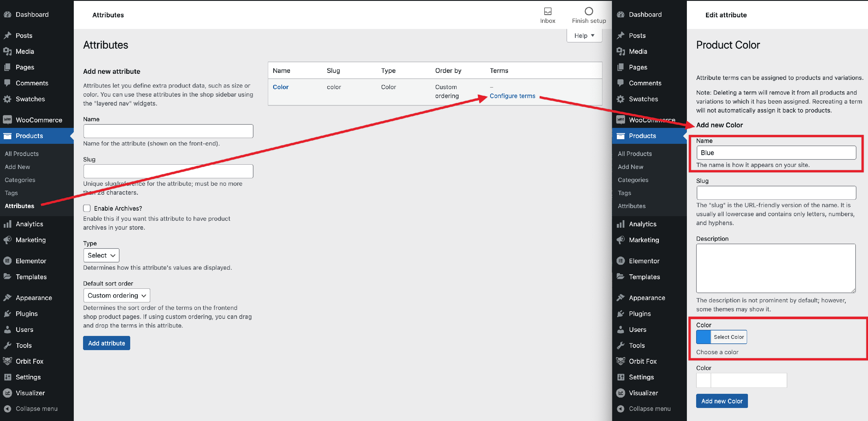Screen dimensions: 868x421
Task: Open Categories submenu item in left sidebar
Action: point(20,180)
